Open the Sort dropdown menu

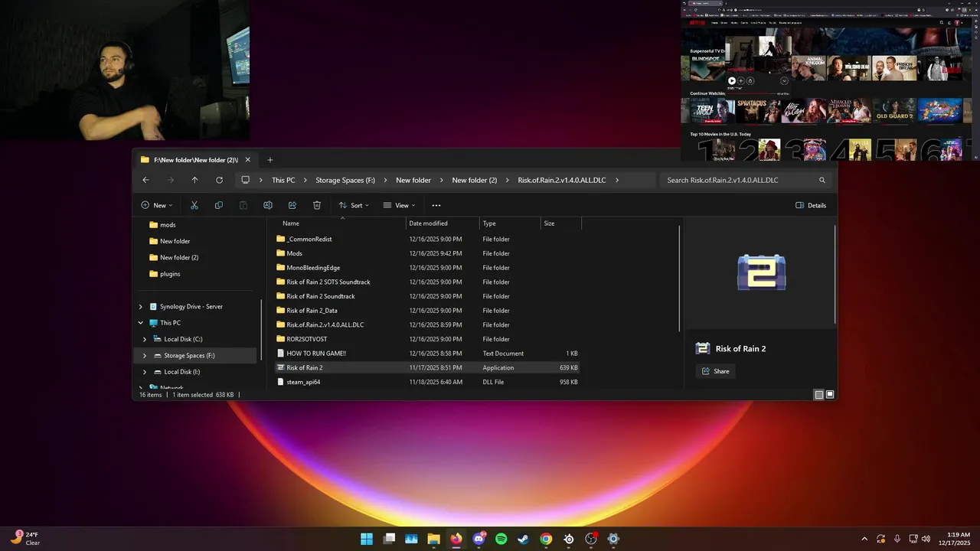point(354,205)
